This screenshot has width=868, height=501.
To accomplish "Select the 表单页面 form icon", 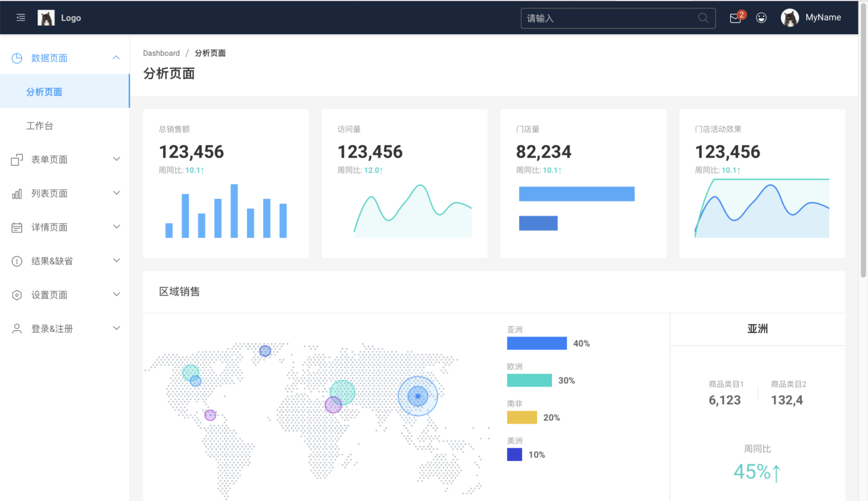I will pyautogui.click(x=17, y=159).
